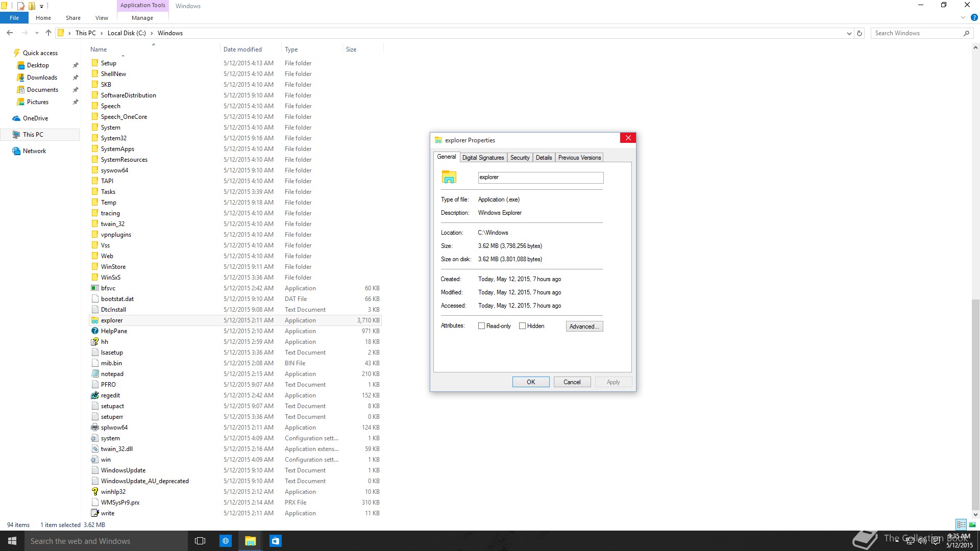The height and width of the screenshot is (551, 980).
Task: Select the WindowsUpdate_AU_deprecated file
Action: pyautogui.click(x=235, y=481)
